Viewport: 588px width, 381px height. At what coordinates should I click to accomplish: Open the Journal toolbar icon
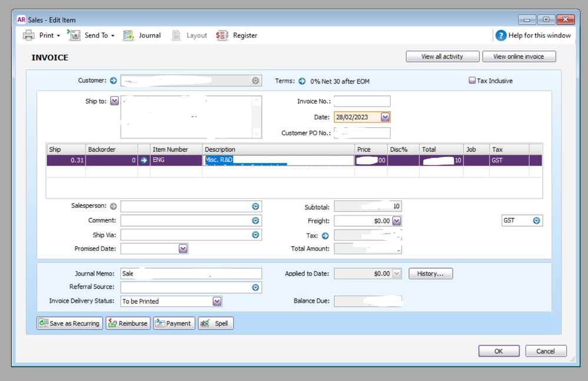click(x=128, y=35)
